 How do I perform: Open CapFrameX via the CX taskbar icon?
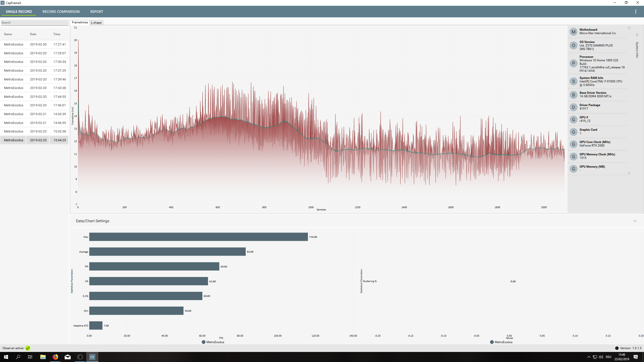[x=92, y=357]
